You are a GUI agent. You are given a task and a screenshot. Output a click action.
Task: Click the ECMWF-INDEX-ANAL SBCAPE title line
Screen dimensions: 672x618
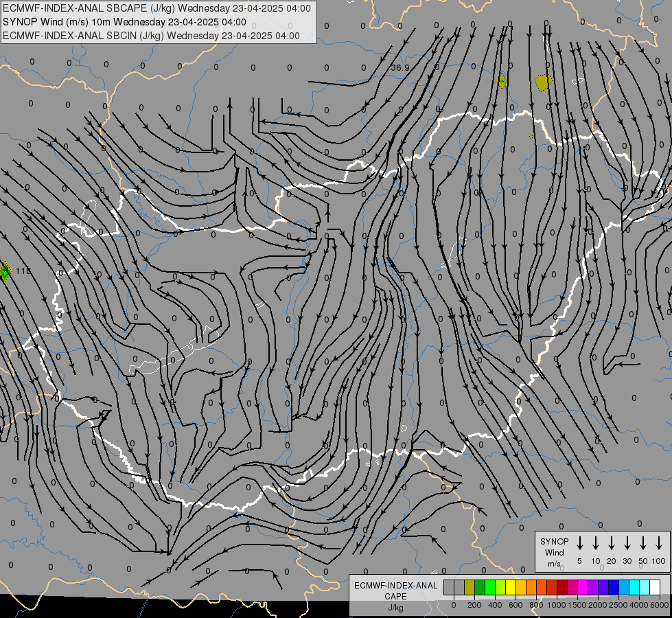click(157, 8)
